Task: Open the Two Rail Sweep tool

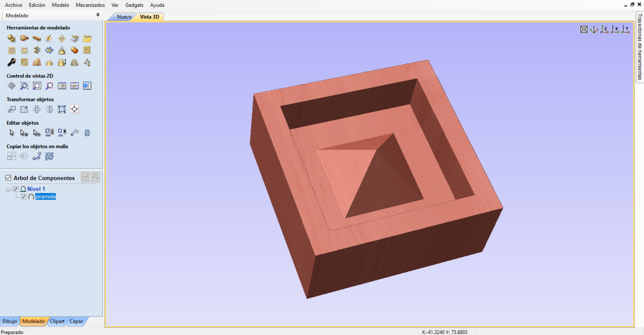Action: click(x=24, y=38)
